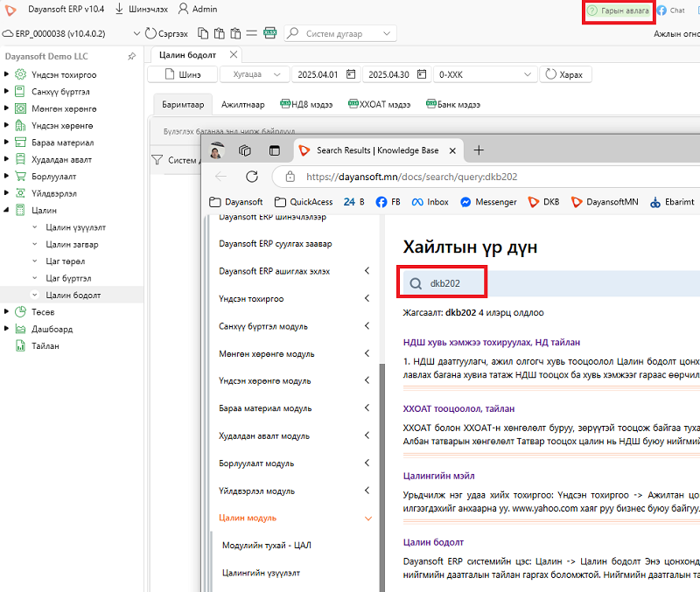The width and height of the screenshot is (700, 592).
Task: Open 0-ХХК company dropdown
Action: (486, 74)
